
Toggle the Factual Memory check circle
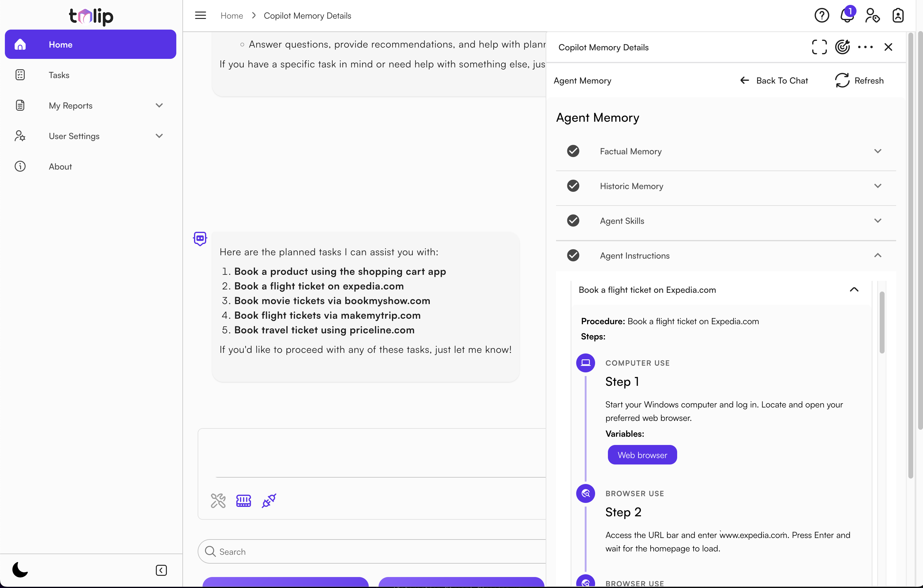[x=573, y=151]
